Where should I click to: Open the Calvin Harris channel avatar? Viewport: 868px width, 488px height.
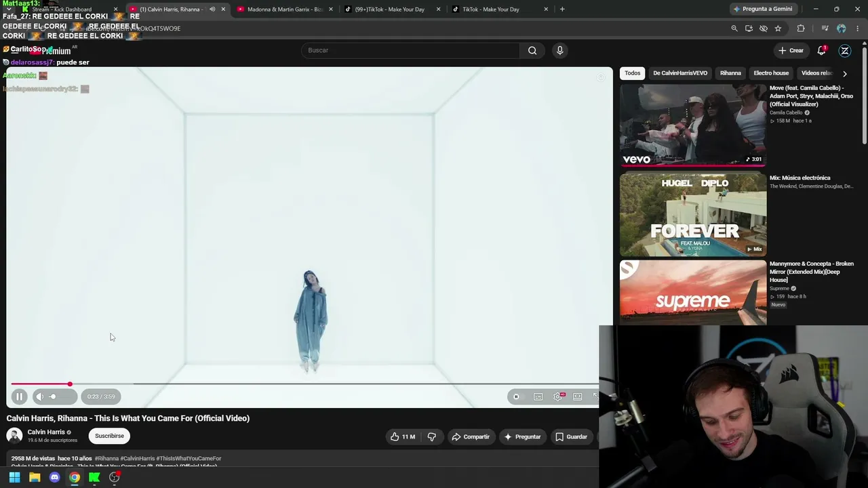click(x=14, y=436)
